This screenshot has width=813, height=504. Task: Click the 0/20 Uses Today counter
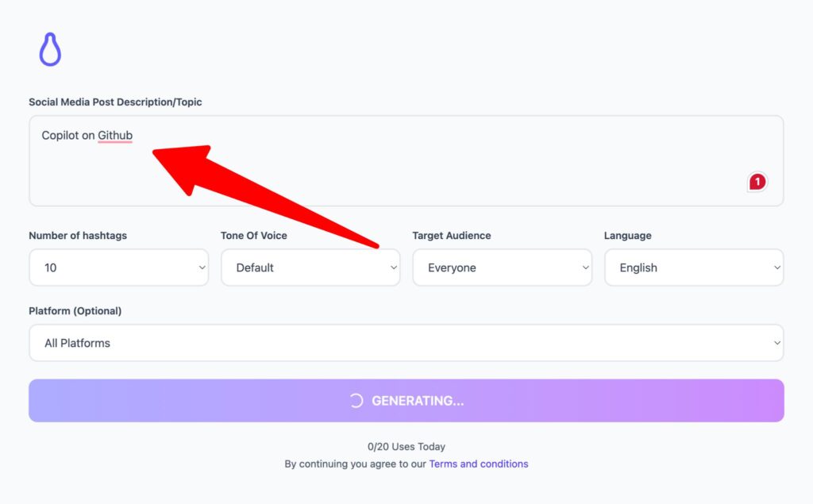click(406, 447)
